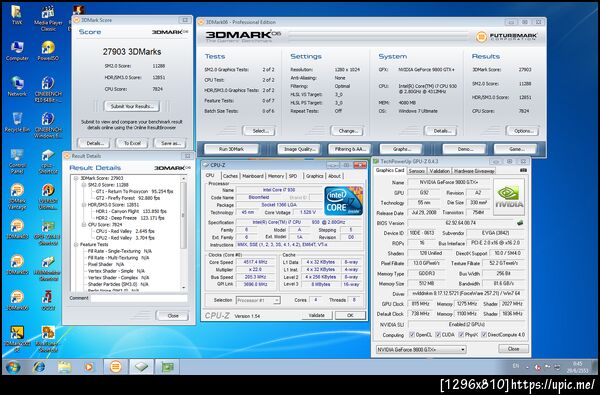Click the NVIDIA logo in GPU-Z
Screen dimensions: 600x395
tap(509, 197)
